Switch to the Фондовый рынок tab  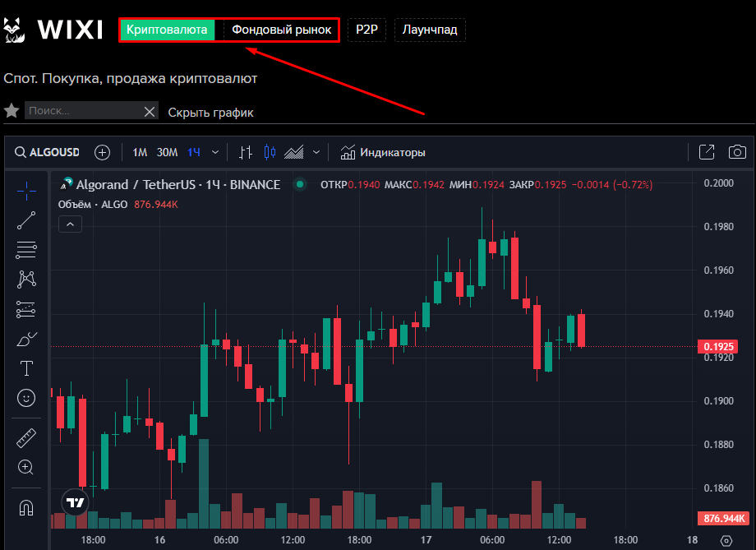281,30
